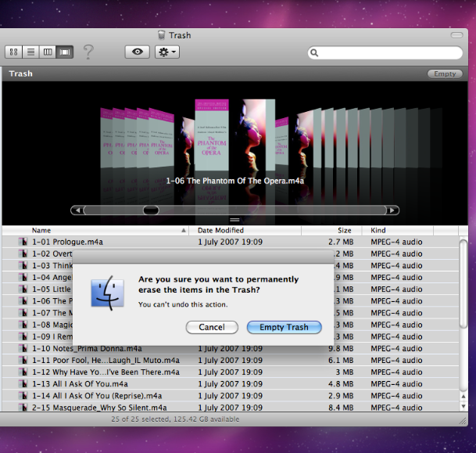Image resolution: width=476 pixels, height=453 pixels.
Task: Hide toolbar using the pill button
Action: [456, 35]
